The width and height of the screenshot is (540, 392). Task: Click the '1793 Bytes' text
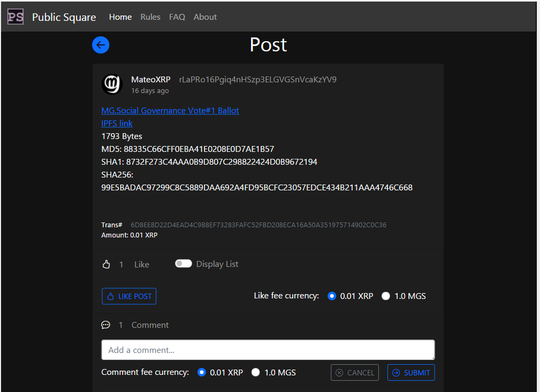click(x=121, y=136)
